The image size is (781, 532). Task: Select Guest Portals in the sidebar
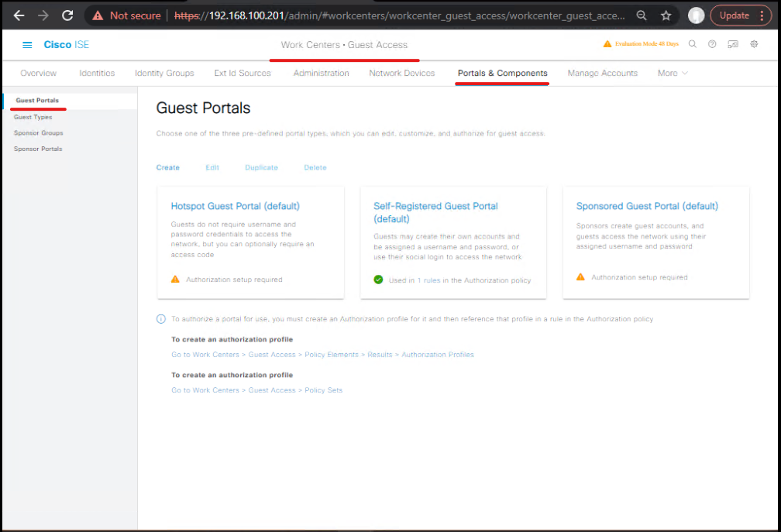(37, 101)
